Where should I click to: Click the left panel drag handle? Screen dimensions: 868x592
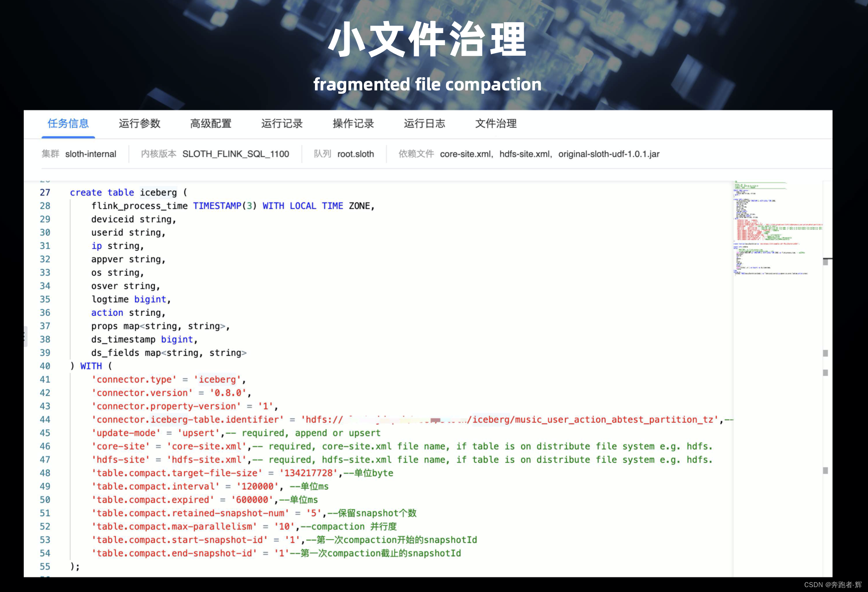pyautogui.click(x=25, y=336)
